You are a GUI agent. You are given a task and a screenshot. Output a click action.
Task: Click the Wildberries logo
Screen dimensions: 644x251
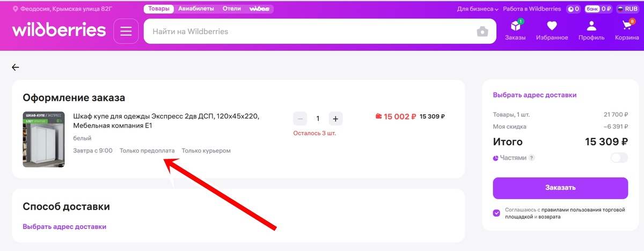tap(59, 29)
